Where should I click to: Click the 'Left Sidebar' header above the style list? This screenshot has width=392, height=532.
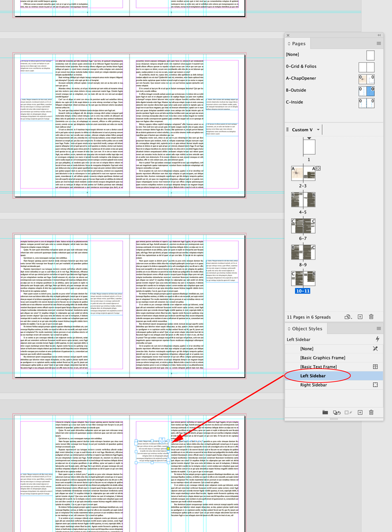click(298, 339)
